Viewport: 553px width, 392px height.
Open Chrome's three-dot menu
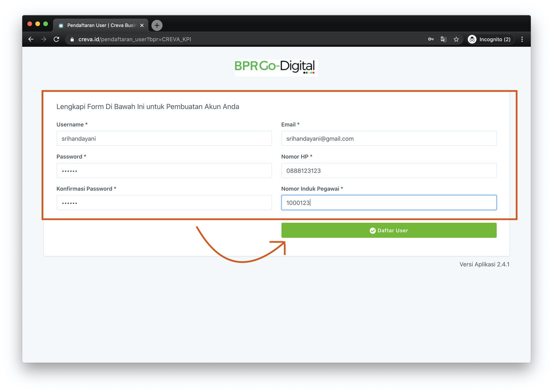click(x=522, y=39)
